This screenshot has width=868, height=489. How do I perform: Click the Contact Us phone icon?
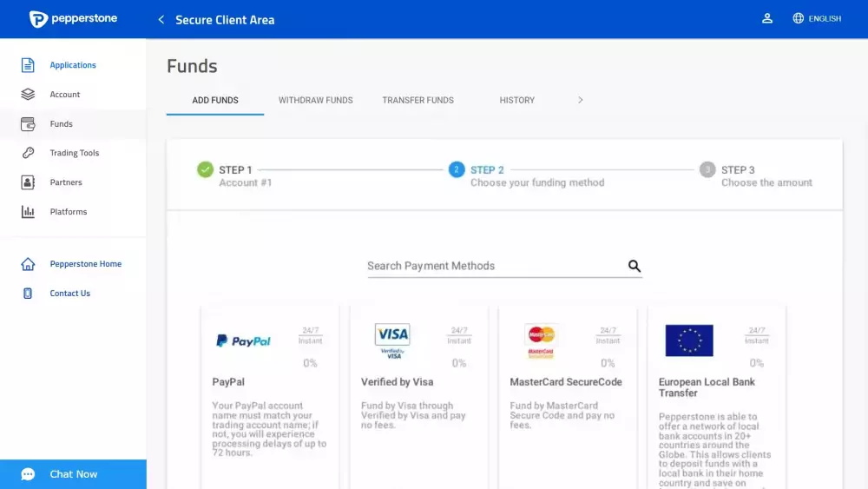[28, 294]
